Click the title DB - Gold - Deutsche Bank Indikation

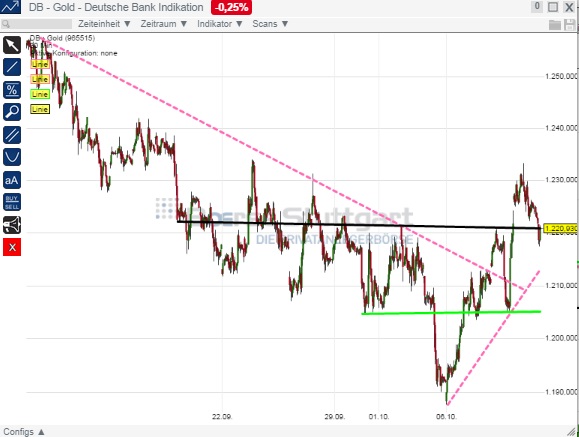pos(116,7)
